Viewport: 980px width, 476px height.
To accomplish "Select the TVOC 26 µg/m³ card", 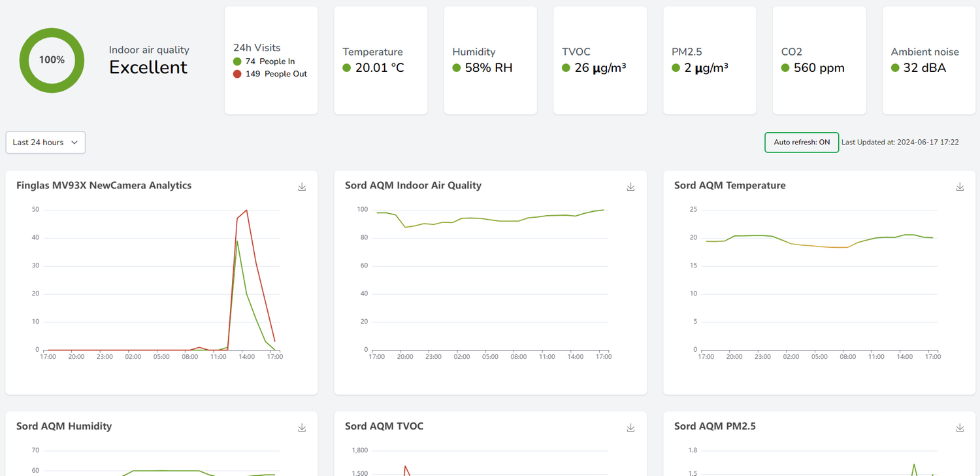I will click(x=600, y=61).
